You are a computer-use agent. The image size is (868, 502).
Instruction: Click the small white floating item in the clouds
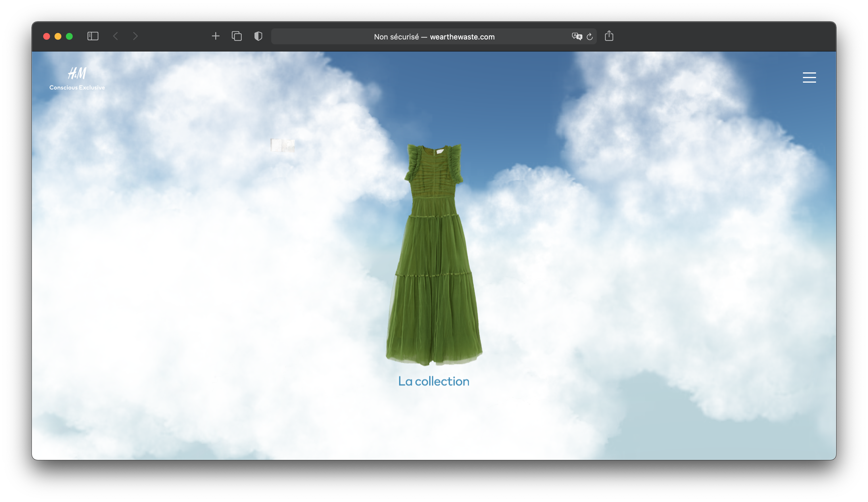tap(283, 145)
